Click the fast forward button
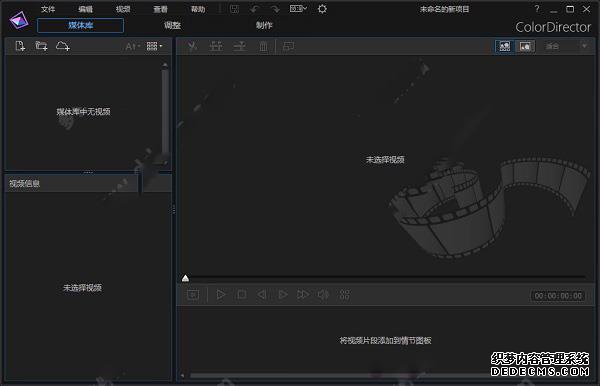Screen dimensions: 600x386 point(303,295)
